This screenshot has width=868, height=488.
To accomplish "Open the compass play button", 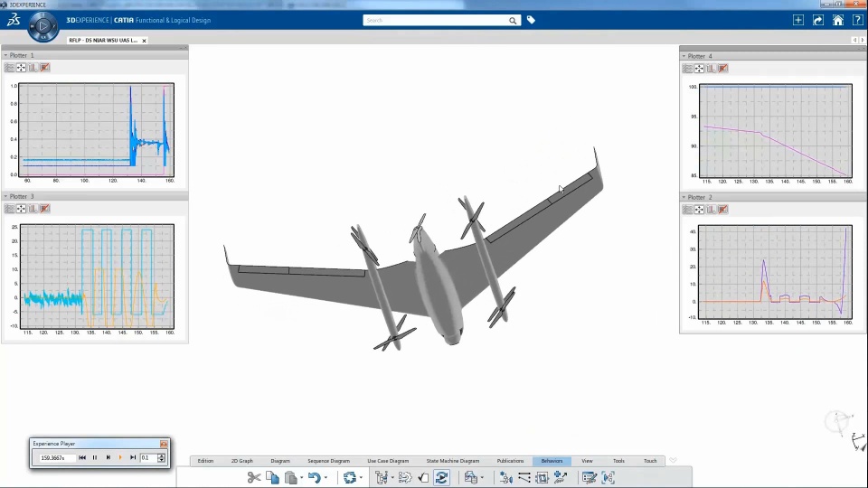I will tap(43, 26).
